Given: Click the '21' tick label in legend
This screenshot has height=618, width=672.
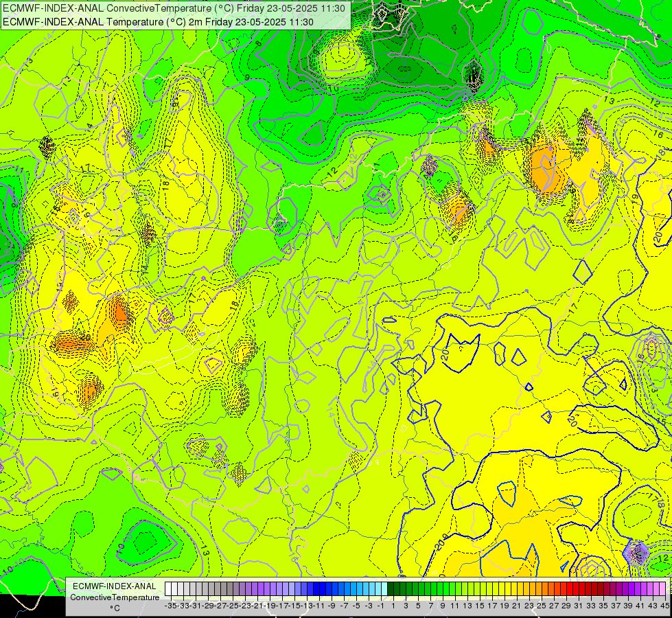Looking at the screenshot, I should pos(518,606).
